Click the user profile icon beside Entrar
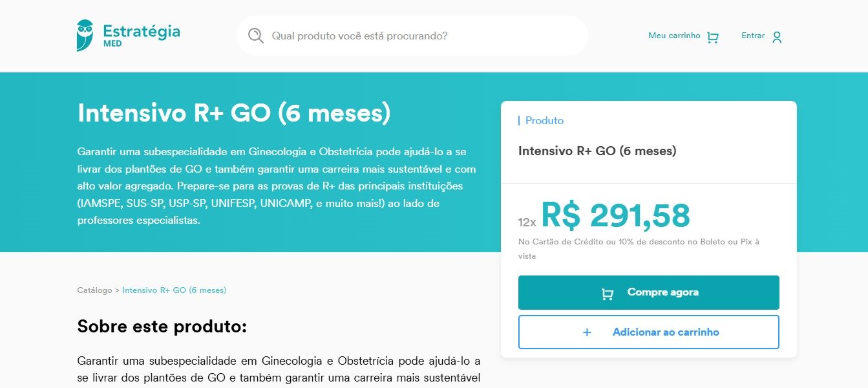The width and height of the screenshot is (868, 388). 777,38
